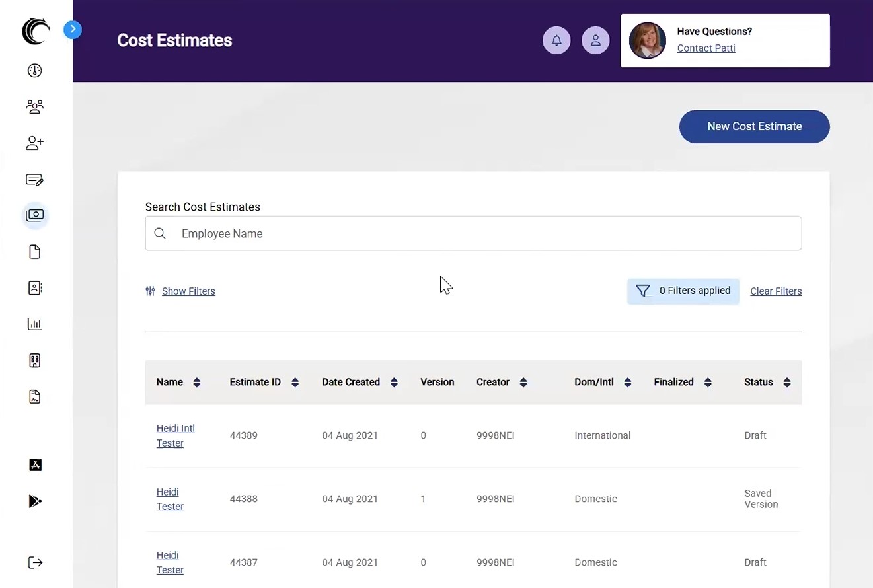
Task: Open the Cost Estimates money icon
Action: (34, 215)
